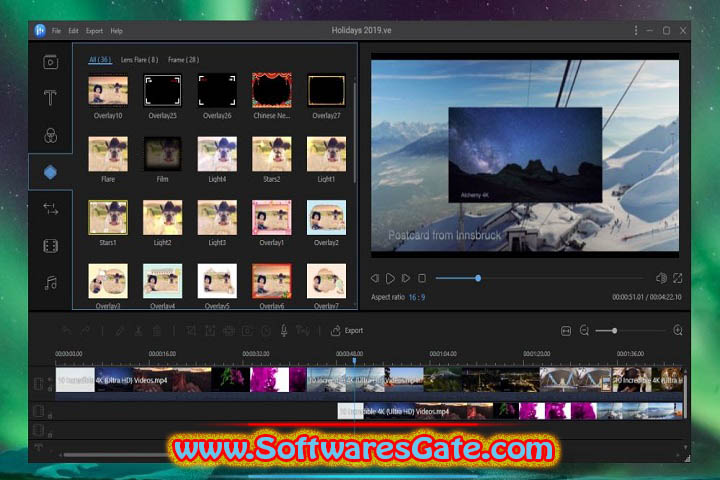Screen dimensions: 720x480
Task: Open the Transitions panel
Action: click(51, 209)
